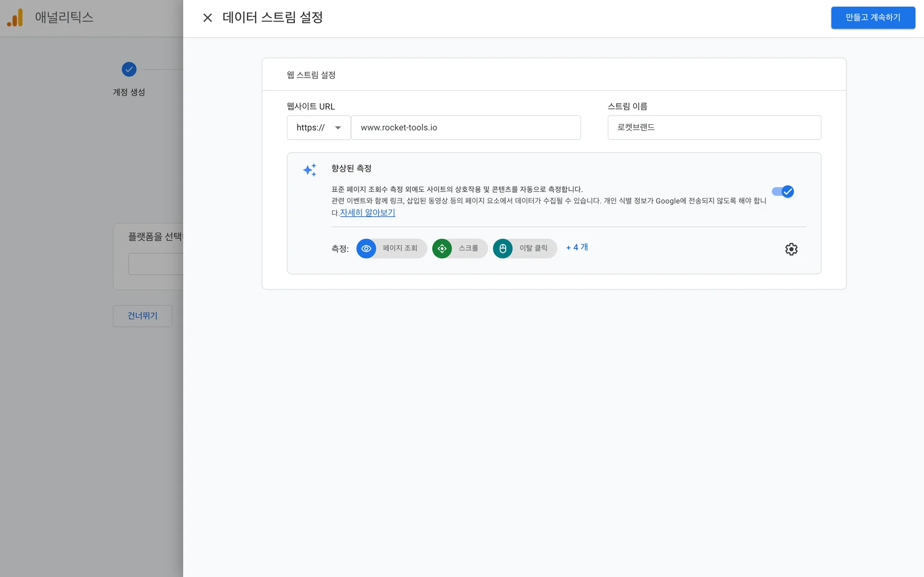Close the 데이터 스트림 설정 dialog

[207, 17]
